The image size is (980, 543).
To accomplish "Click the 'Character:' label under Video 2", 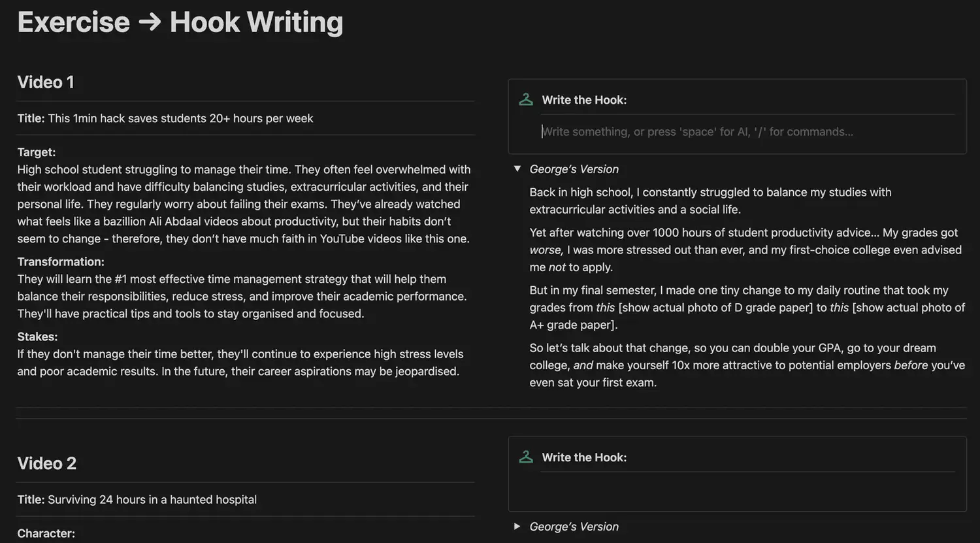I will click(x=46, y=533).
